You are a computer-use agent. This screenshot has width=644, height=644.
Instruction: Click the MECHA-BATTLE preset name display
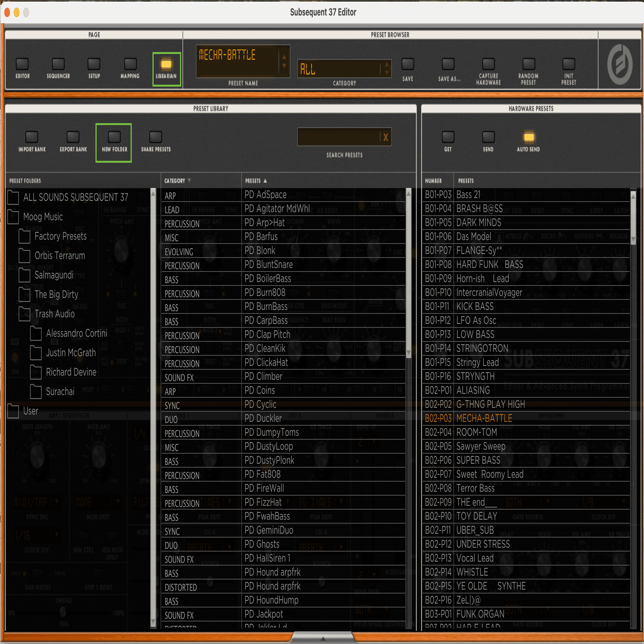[x=238, y=61]
